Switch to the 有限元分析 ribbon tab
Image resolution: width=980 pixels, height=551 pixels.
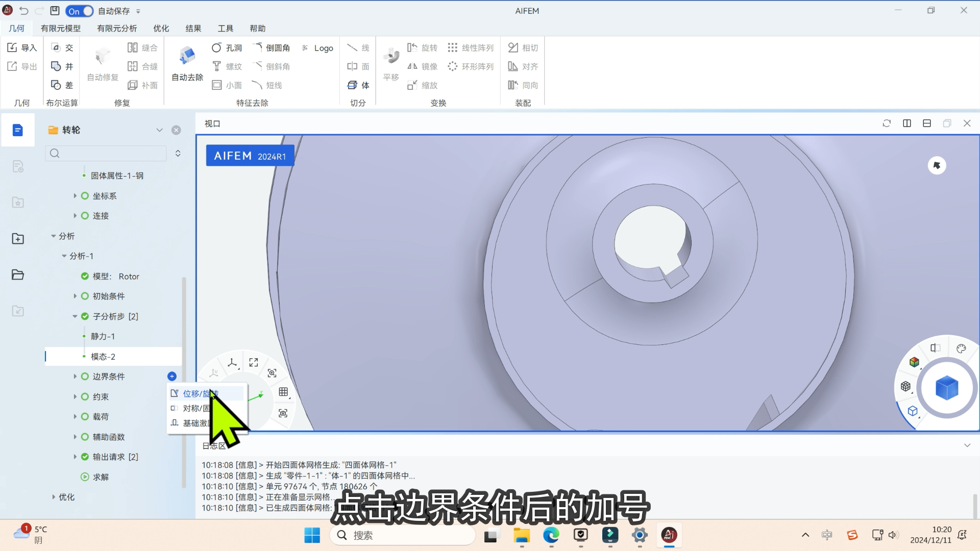point(117,29)
